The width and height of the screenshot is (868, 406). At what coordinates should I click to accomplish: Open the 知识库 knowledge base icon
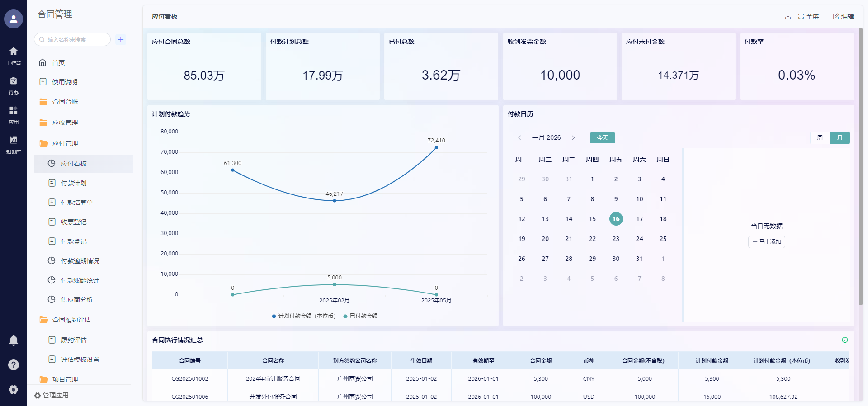click(14, 144)
